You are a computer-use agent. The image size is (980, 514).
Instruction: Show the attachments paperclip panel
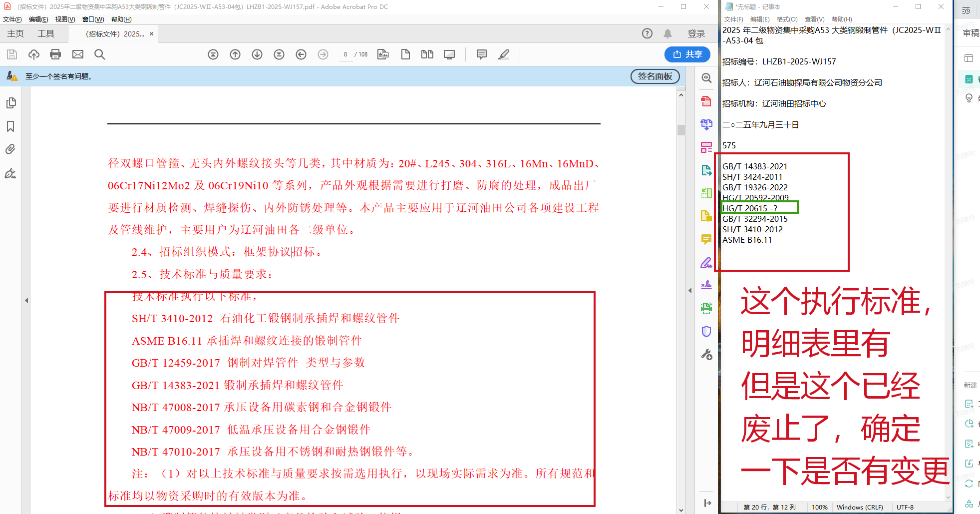pyautogui.click(x=10, y=149)
